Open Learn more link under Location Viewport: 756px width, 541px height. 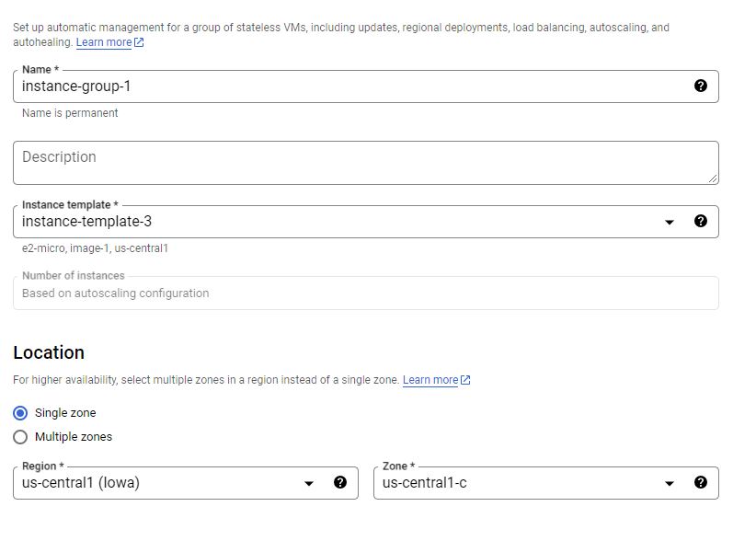430,380
